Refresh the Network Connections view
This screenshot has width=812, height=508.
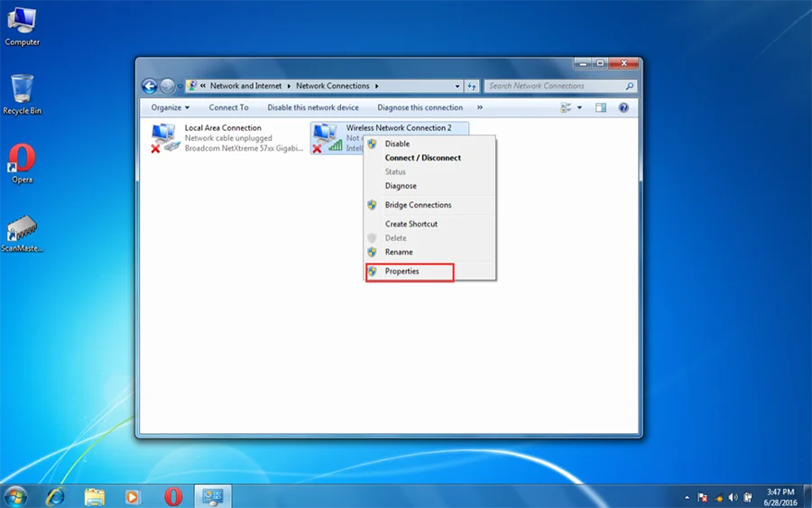click(x=472, y=87)
